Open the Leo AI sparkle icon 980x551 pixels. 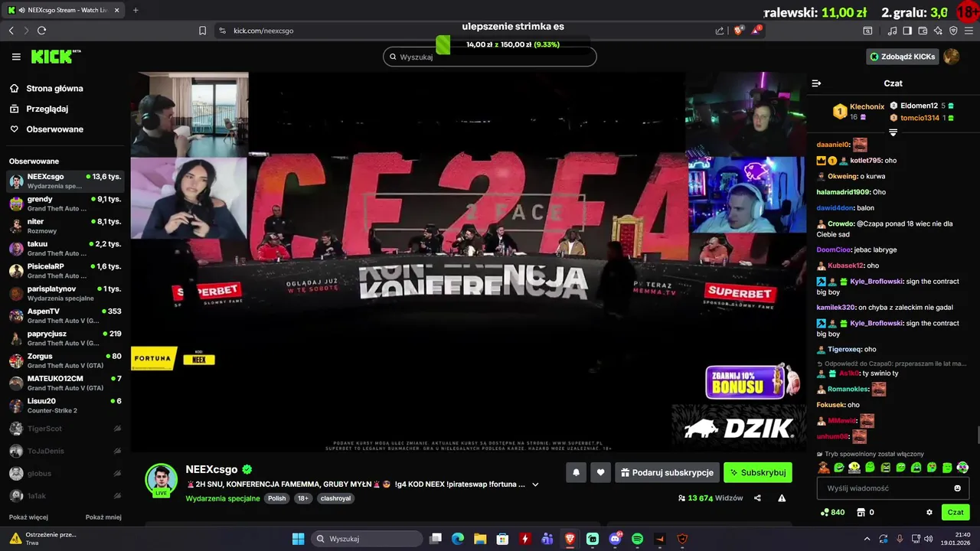pyautogui.click(x=938, y=31)
